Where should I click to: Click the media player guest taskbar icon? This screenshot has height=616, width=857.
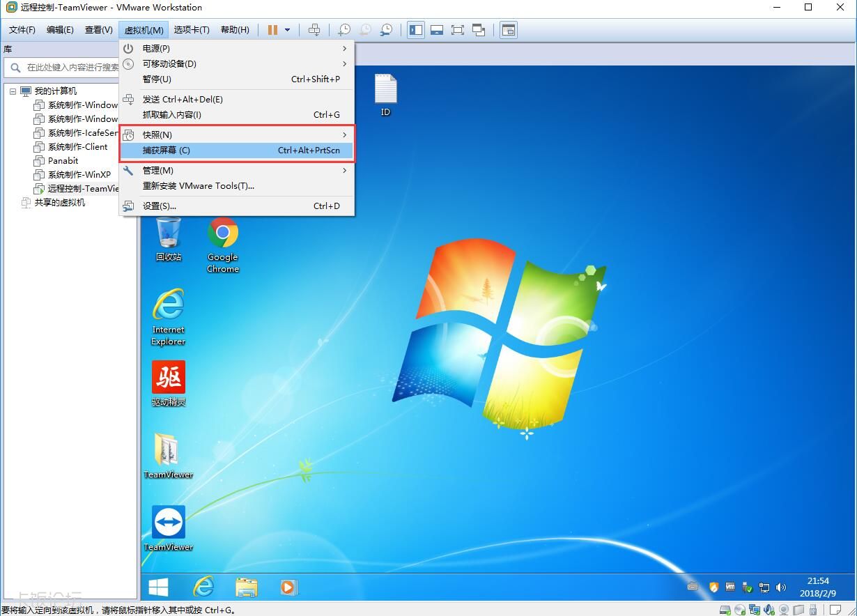(x=288, y=587)
